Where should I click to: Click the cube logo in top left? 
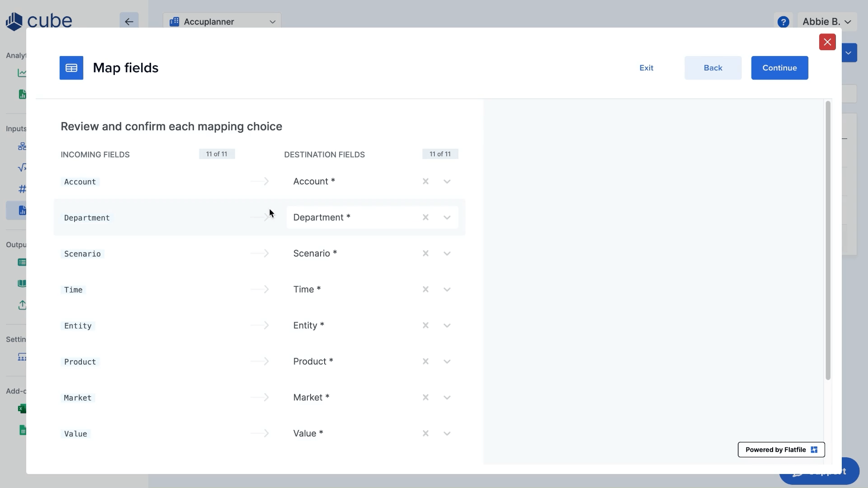[x=38, y=20]
